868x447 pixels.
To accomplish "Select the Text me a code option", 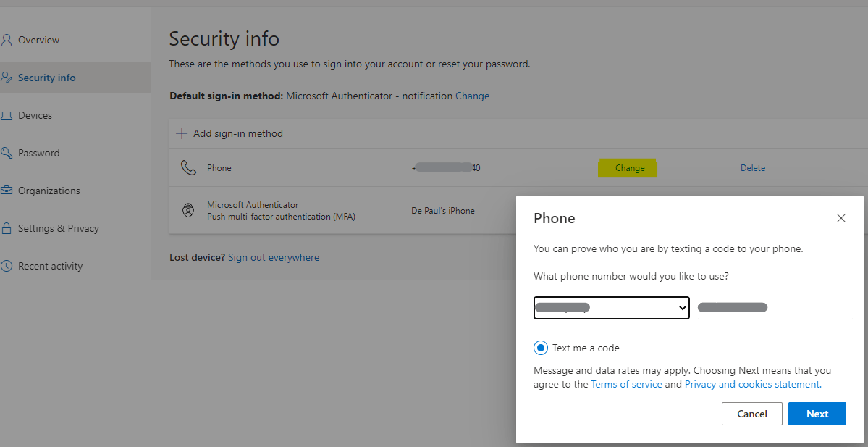I will click(540, 348).
